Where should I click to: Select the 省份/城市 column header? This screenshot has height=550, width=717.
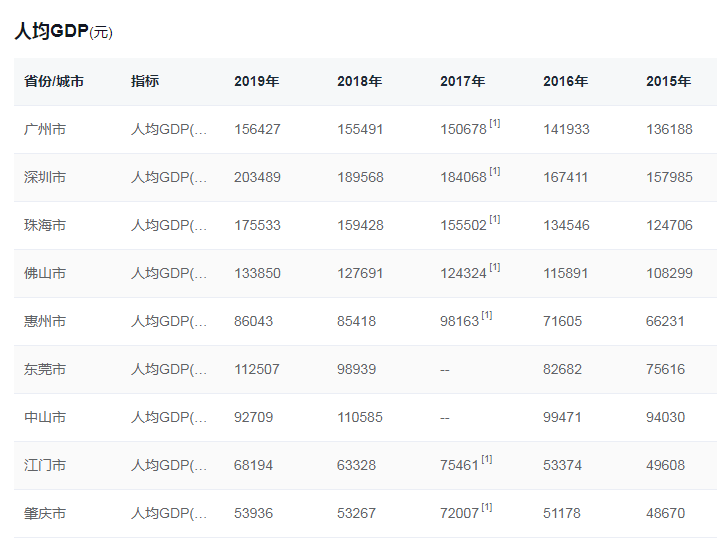[x=54, y=82]
